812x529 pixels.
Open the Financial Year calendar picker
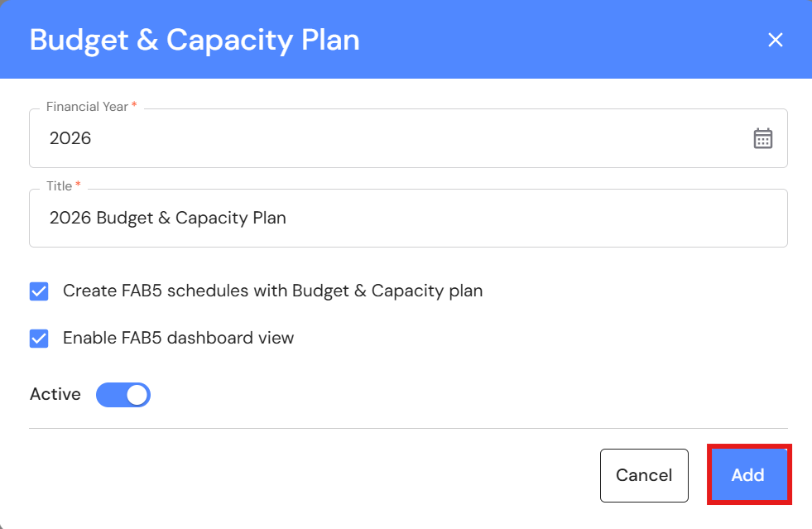[x=762, y=138]
